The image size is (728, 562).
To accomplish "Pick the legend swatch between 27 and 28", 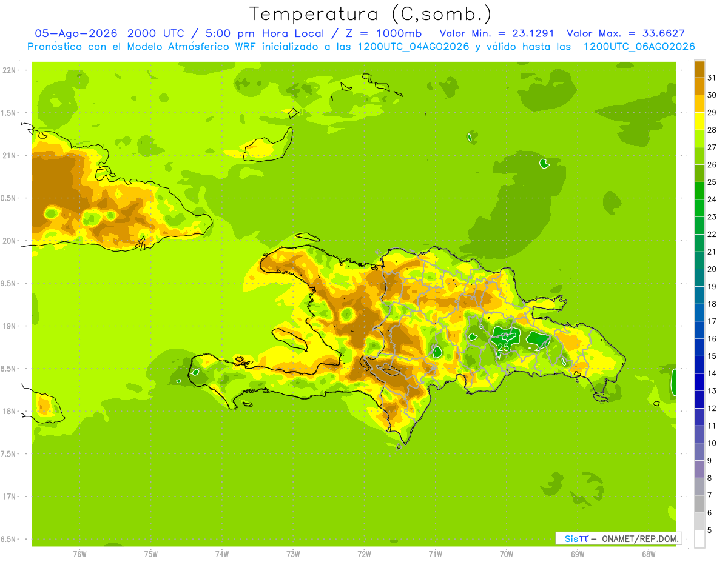I will (699, 139).
